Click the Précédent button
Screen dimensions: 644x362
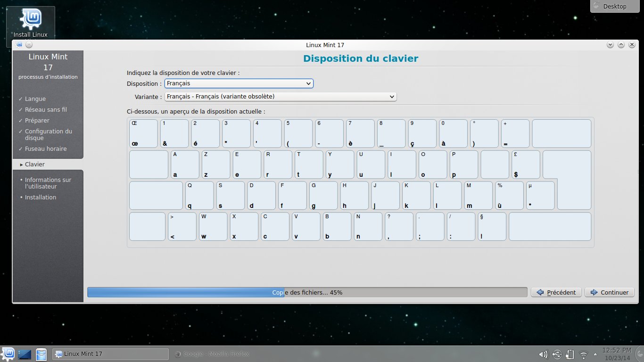tap(556, 292)
